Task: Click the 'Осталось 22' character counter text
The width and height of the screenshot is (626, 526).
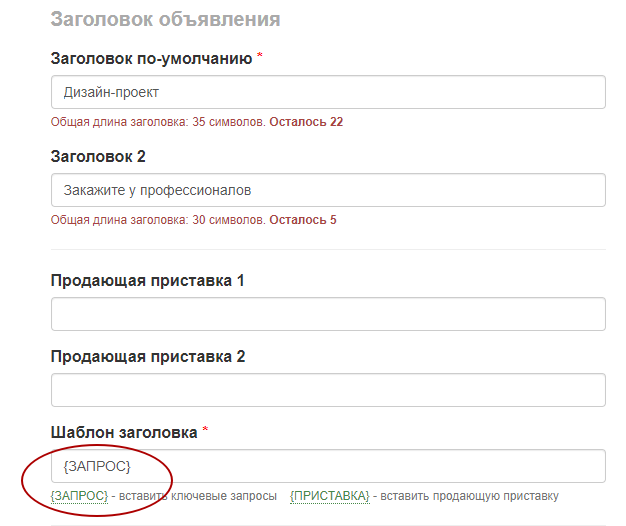Action: click(306, 122)
